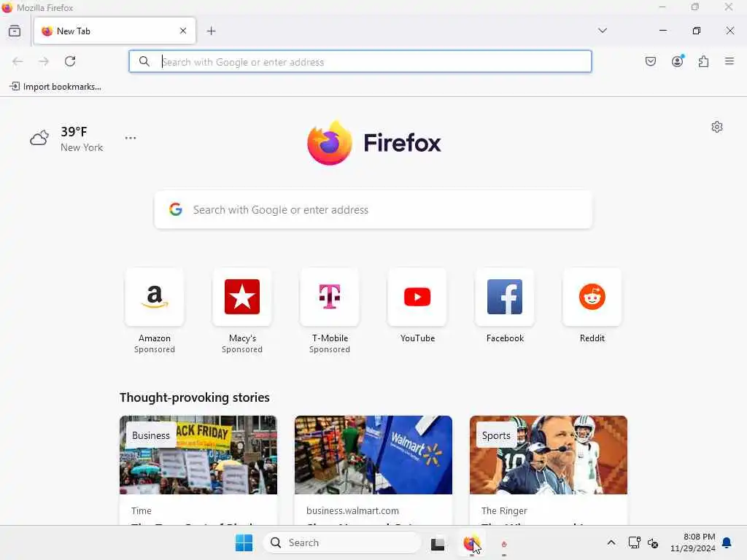Click the taskbar Search box
The image size is (747, 560).
(343, 542)
